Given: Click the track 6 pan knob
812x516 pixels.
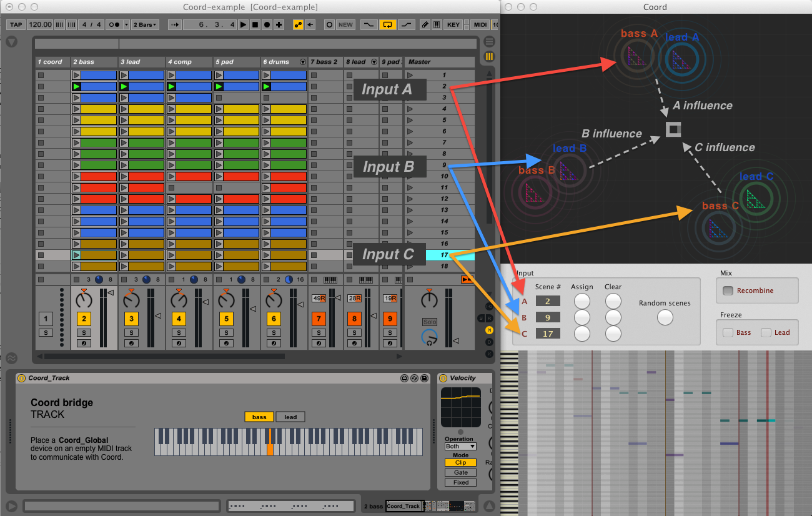Looking at the screenshot, I should pyautogui.click(x=274, y=300).
